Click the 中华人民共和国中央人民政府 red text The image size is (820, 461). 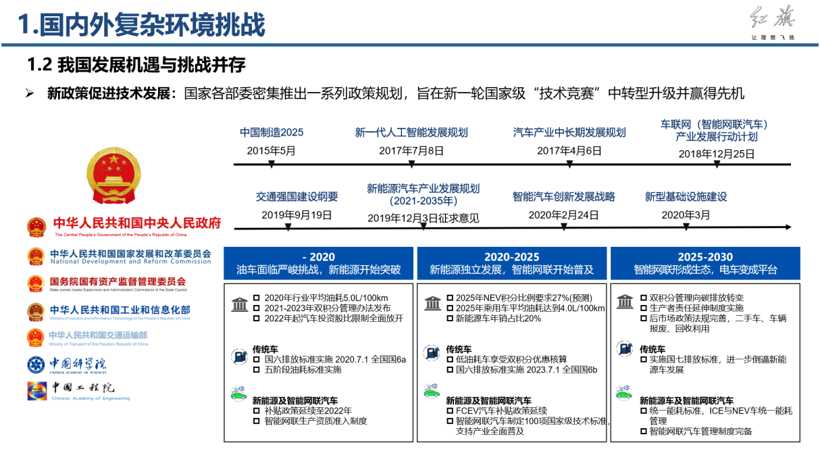pos(137,224)
